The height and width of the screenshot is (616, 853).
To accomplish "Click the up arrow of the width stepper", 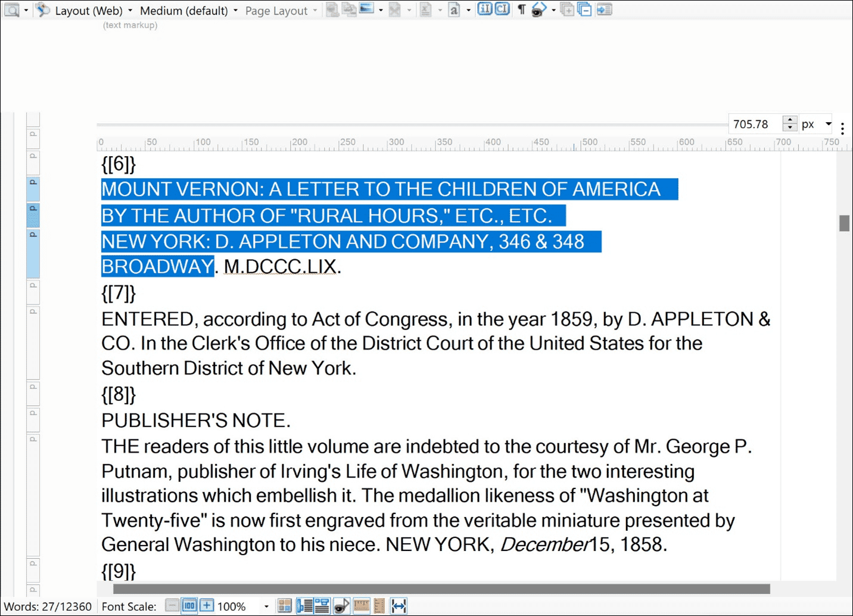I will pyautogui.click(x=790, y=120).
